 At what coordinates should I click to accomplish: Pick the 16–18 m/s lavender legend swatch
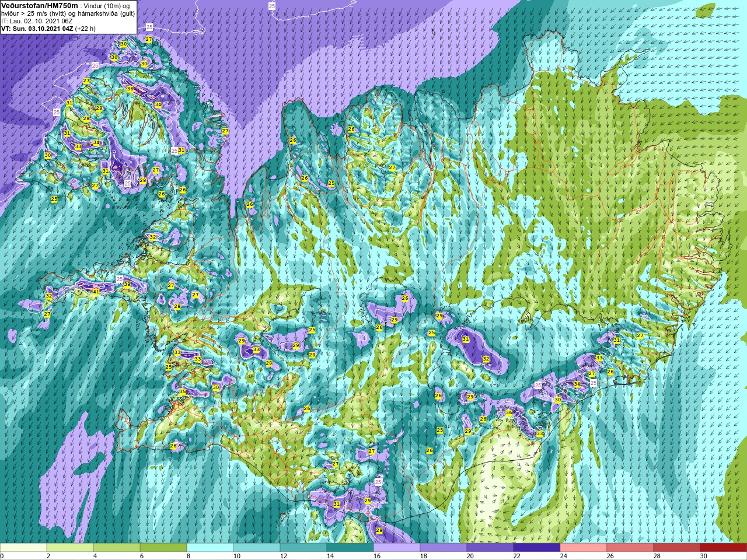(x=397, y=548)
